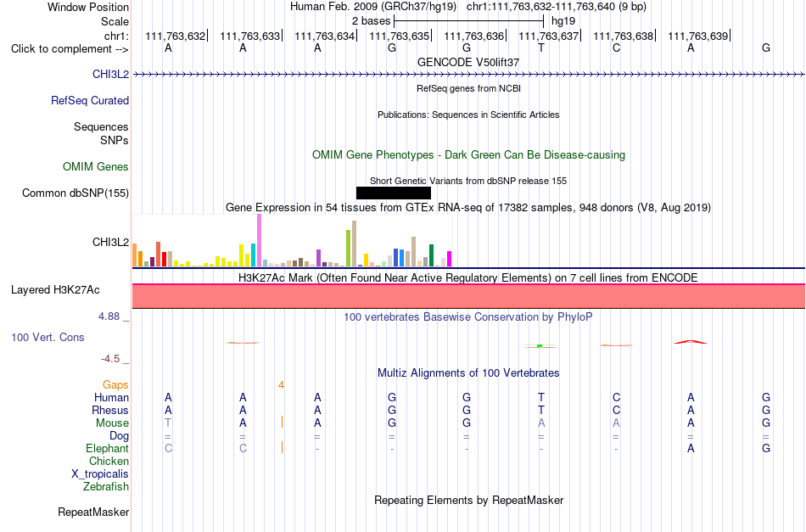Click the -4.5 PhyloP lower axis value

coord(110,359)
